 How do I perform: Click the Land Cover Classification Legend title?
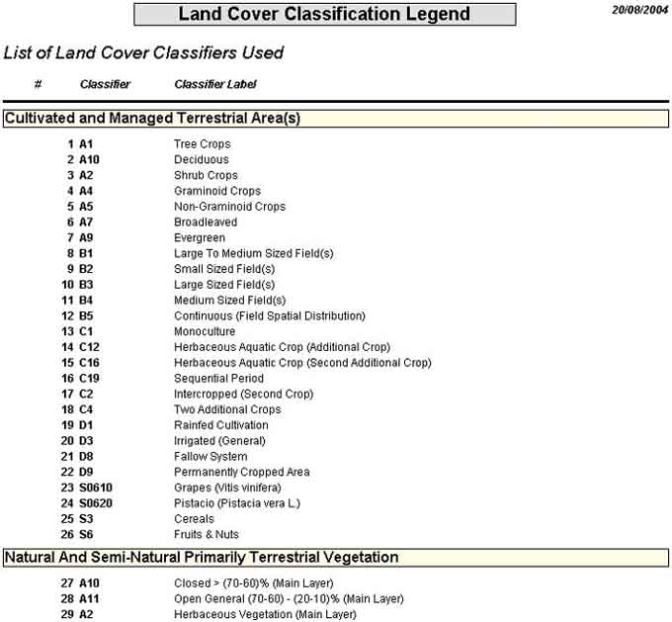pos(324,15)
